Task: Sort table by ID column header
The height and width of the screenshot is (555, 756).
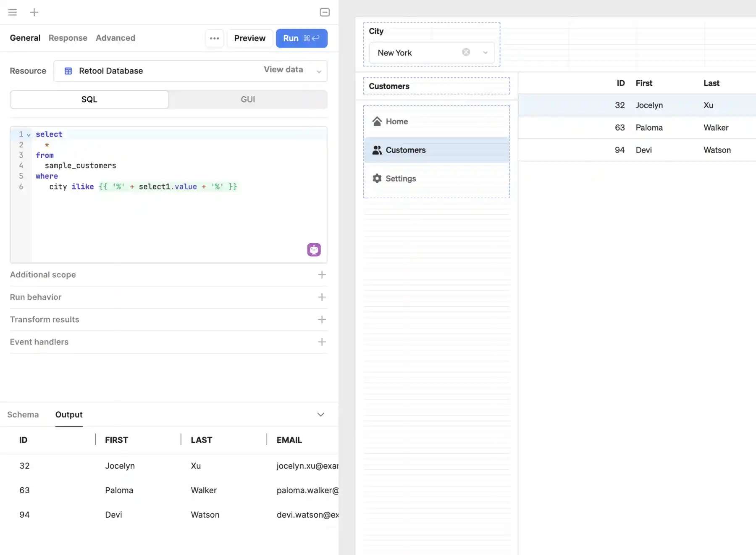Action: pos(621,83)
